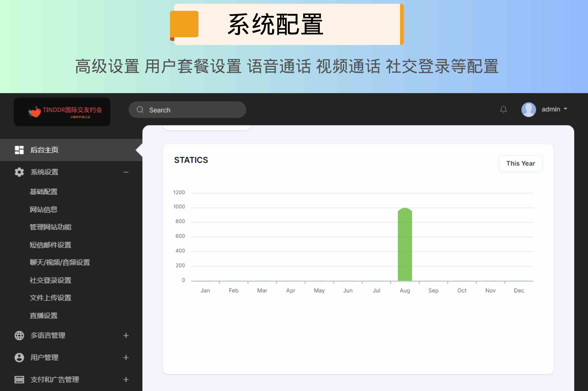The image size is (588, 391).
Task: Click the user management person icon
Action: 19,357
